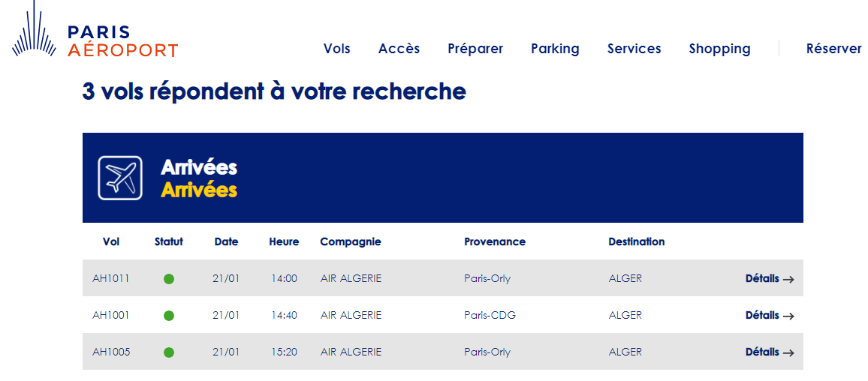Viewport: 868px width, 381px height.
Task: Select the AH1011 flight row
Action: [x=443, y=278]
